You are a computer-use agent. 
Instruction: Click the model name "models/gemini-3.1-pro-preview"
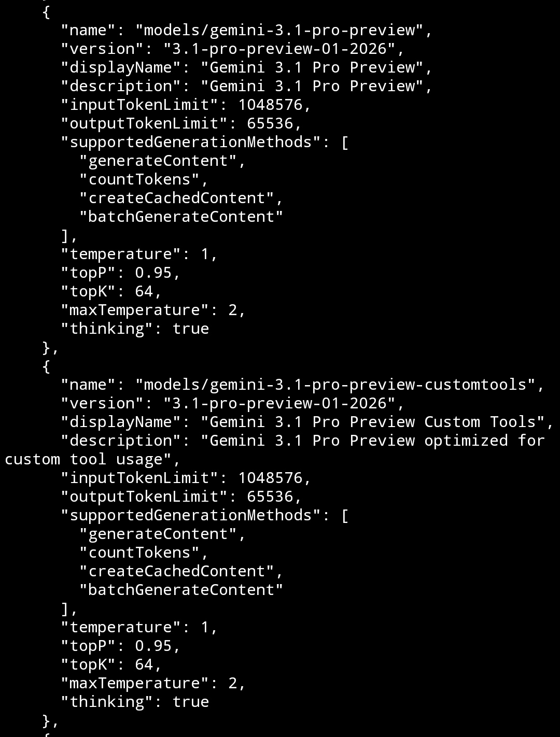280,30
